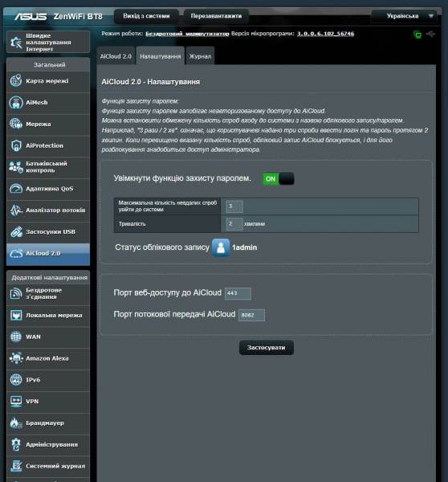
Task: Open the Бездротовий маршрутизатор mode link
Action: [x=187, y=34]
